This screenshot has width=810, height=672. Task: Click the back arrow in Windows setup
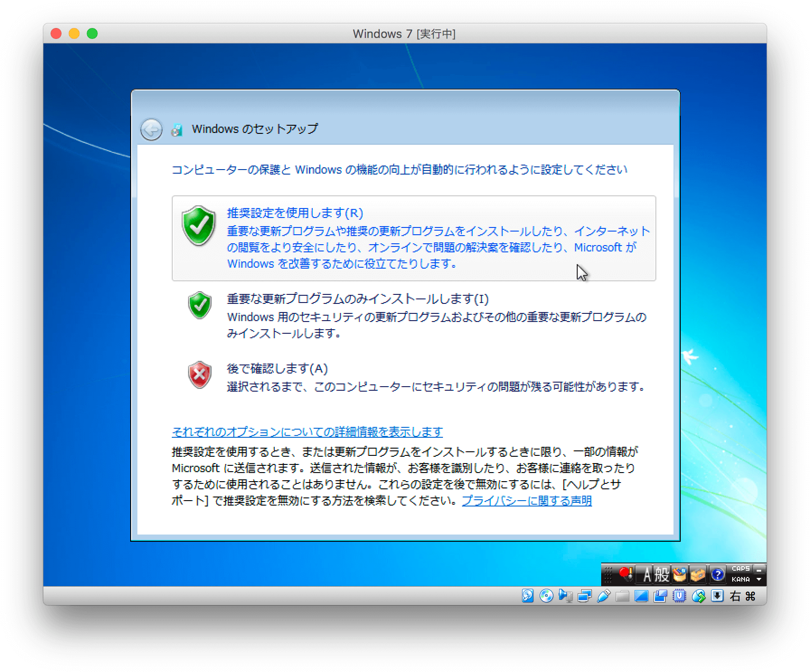pyautogui.click(x=151, y=129)
